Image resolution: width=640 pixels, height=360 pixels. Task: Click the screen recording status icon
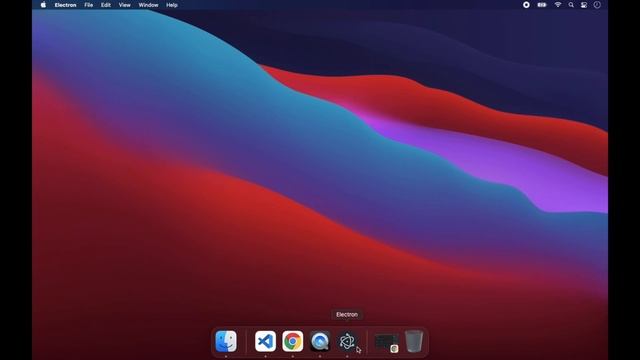tap(526, 5)
